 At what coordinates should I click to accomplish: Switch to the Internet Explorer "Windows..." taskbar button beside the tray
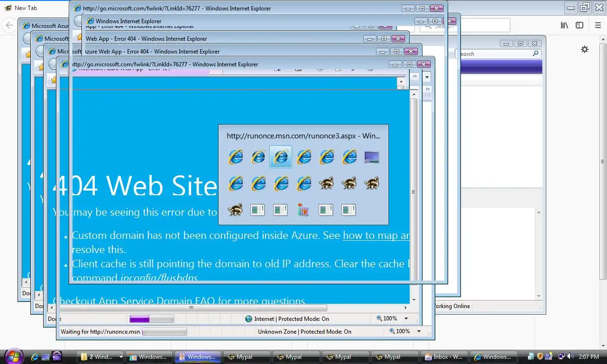tap(494, 357)
